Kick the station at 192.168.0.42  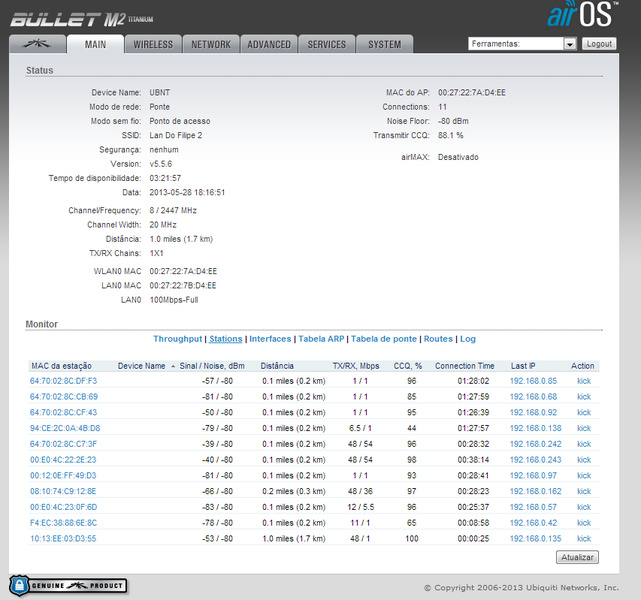(x=584, y=523)
